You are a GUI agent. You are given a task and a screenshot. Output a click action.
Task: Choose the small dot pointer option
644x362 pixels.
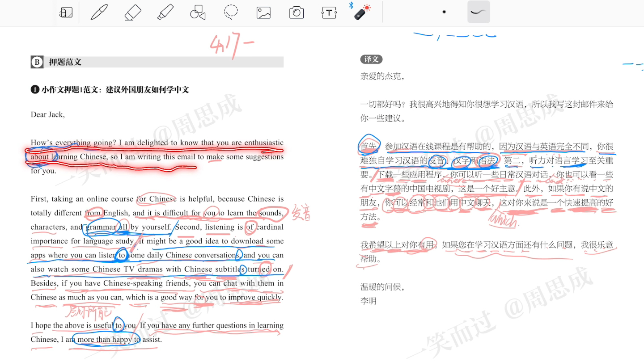[444, 12]
